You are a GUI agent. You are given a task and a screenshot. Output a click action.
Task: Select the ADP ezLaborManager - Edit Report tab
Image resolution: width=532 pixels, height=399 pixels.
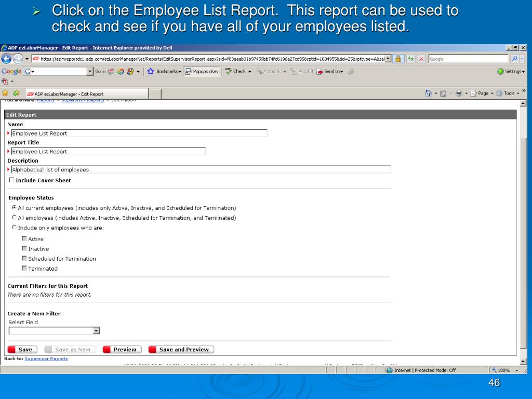(x=87, y=94)
